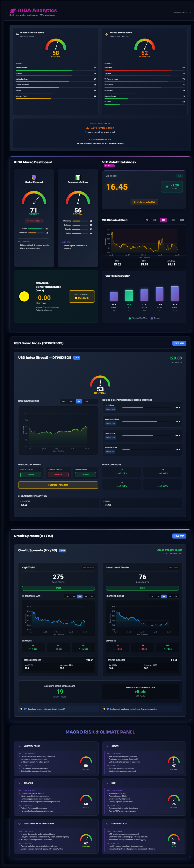Screen dimensions: 194x868
Task: Switch USD Index chart to 1W
Action: pyautogui.click(x=63, y=401)
